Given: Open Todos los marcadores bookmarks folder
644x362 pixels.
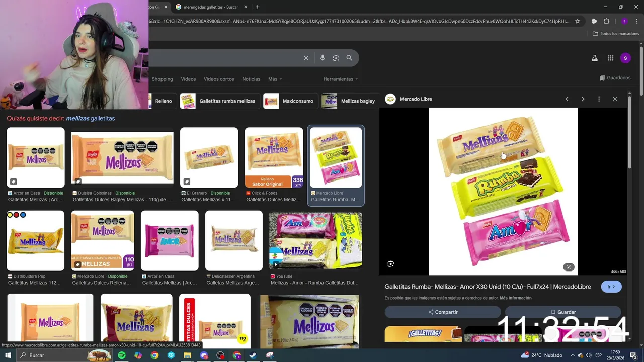Looking at the screenshot, I should point(616,34).
